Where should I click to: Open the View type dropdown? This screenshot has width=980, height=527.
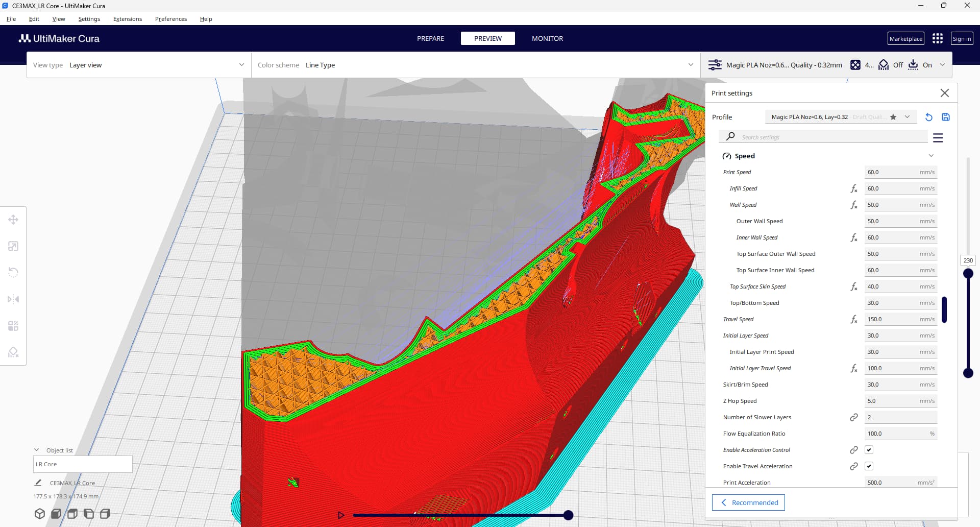138,65
